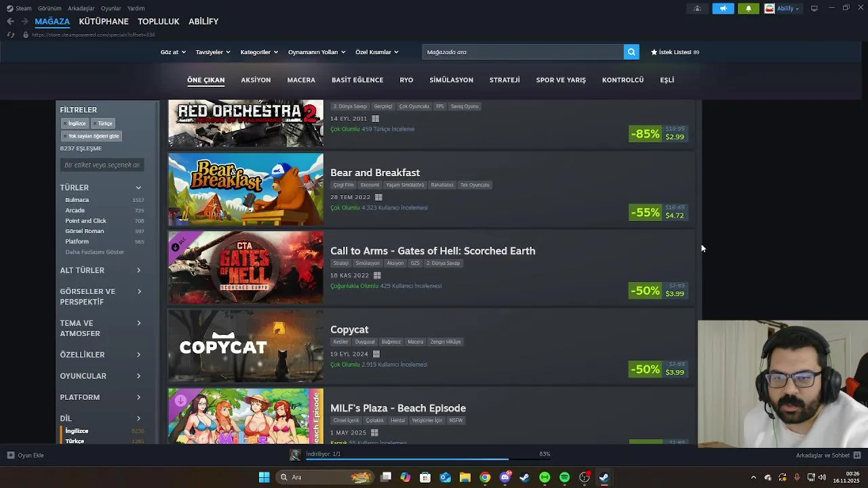Switch to the Simülasyon tab
Viewport: 868px width, 488px height.
click(451, 80)
